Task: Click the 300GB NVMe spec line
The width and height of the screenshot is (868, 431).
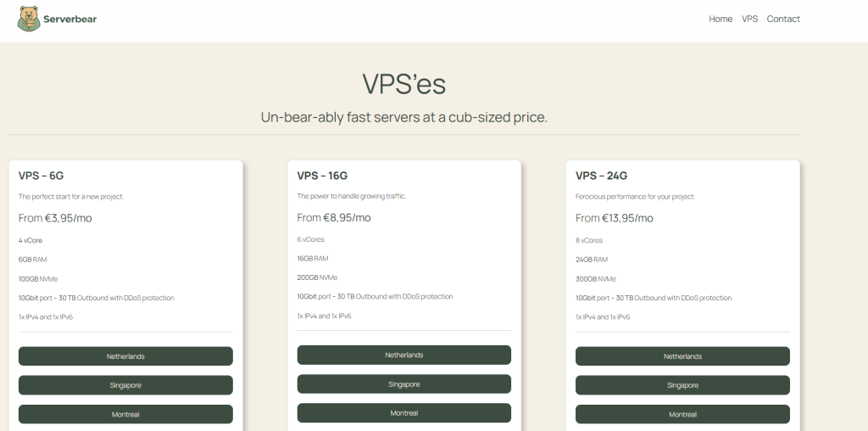Action: [596, 278]
